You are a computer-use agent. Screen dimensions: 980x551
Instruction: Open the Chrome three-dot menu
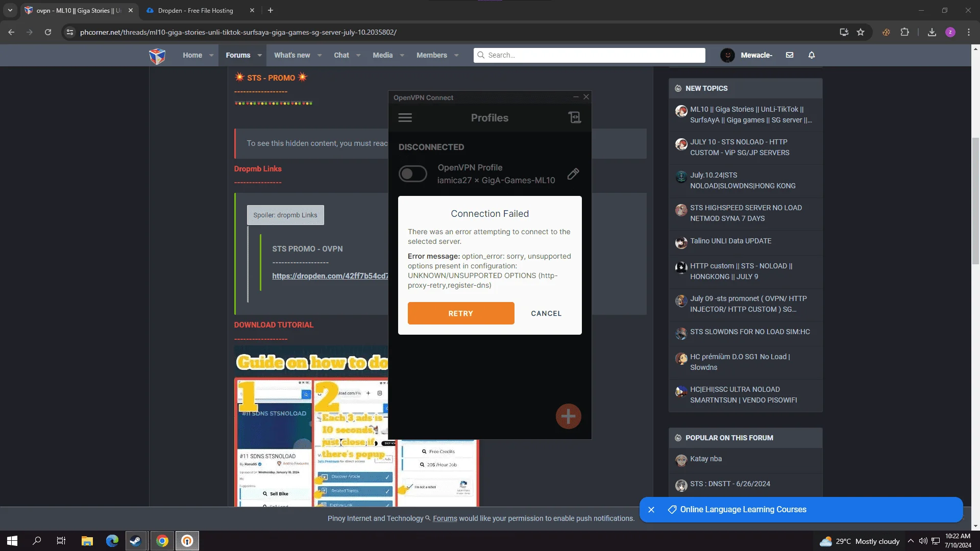pyautogui.click(x=968, y=32)
